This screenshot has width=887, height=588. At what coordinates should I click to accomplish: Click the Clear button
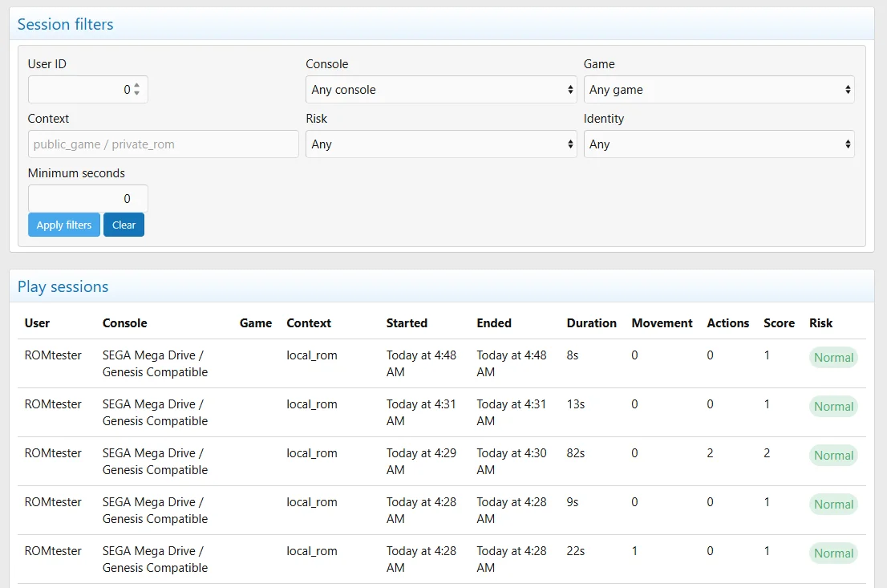click(x=124, y=225)
